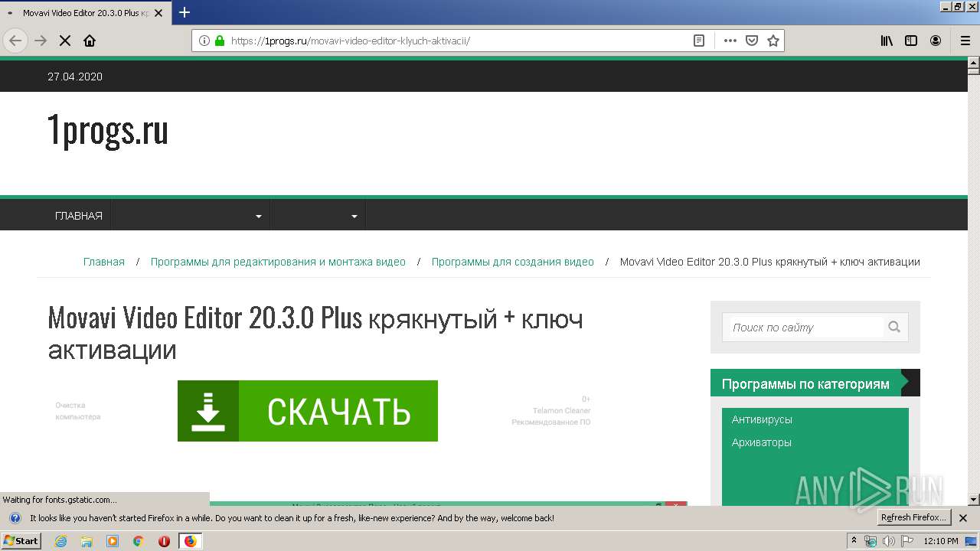Open Программы для редактирования и монтажа видео
Screen dimensions: 980x551
click(278, 262)
